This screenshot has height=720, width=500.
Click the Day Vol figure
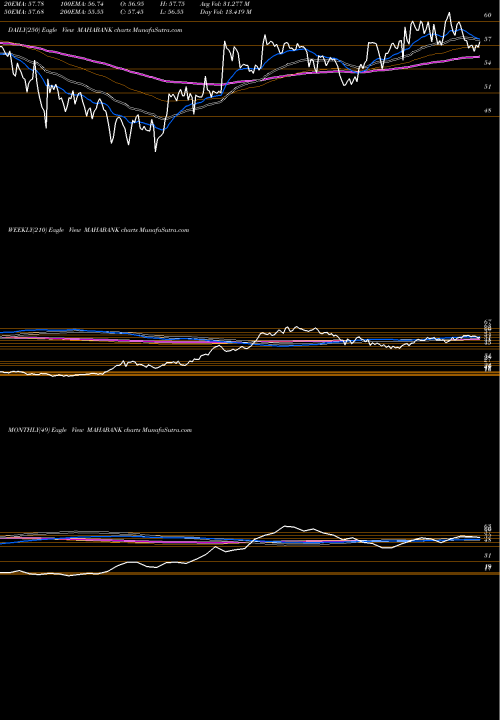225,12
